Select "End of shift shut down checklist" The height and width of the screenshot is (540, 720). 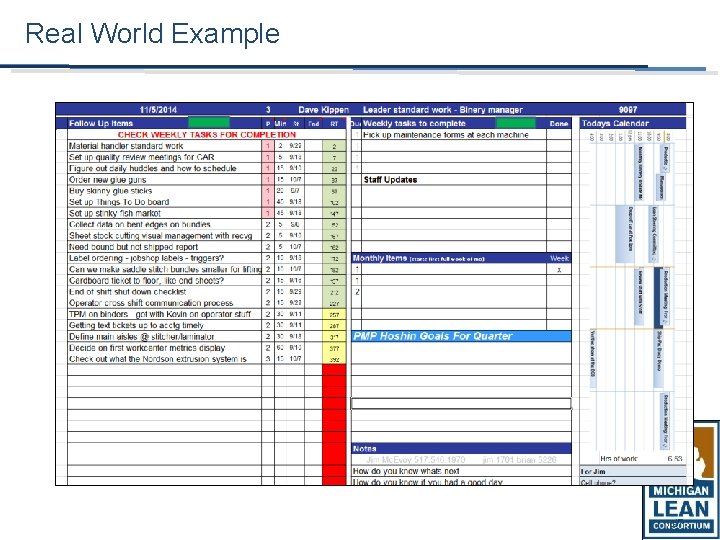pos(128,292)
